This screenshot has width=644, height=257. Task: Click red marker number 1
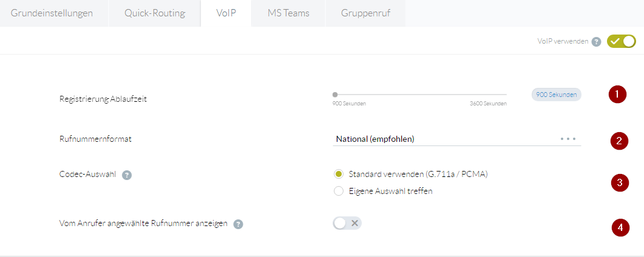pyautogui.click(x=617, y=95)
